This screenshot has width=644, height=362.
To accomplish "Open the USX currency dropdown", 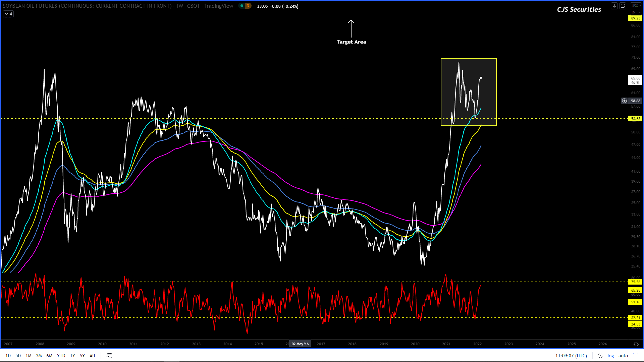I will click(636, 6).
